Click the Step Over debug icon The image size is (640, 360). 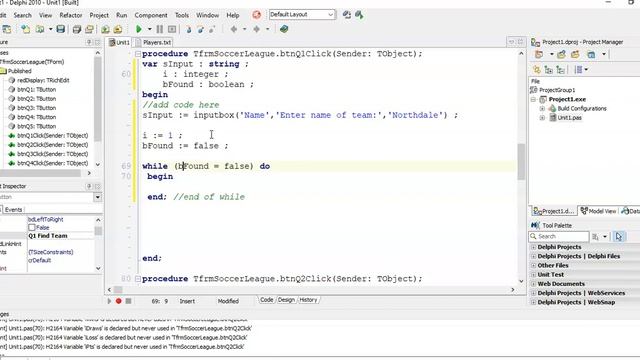tap(200, 29)
